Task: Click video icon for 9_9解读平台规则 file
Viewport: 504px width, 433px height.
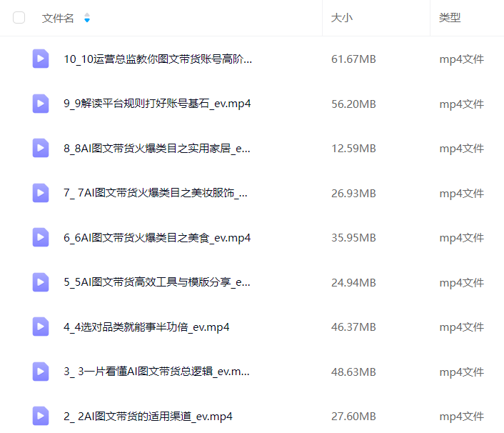Action: pos(41,104)
